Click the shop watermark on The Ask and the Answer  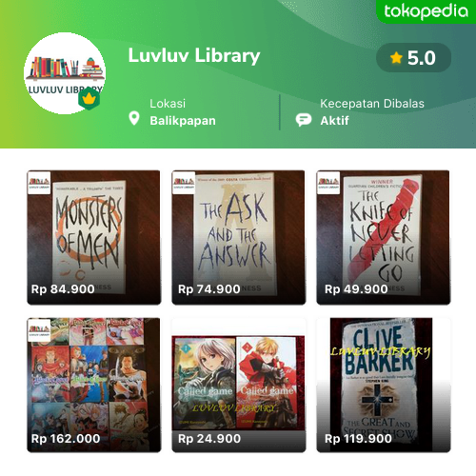184,183
